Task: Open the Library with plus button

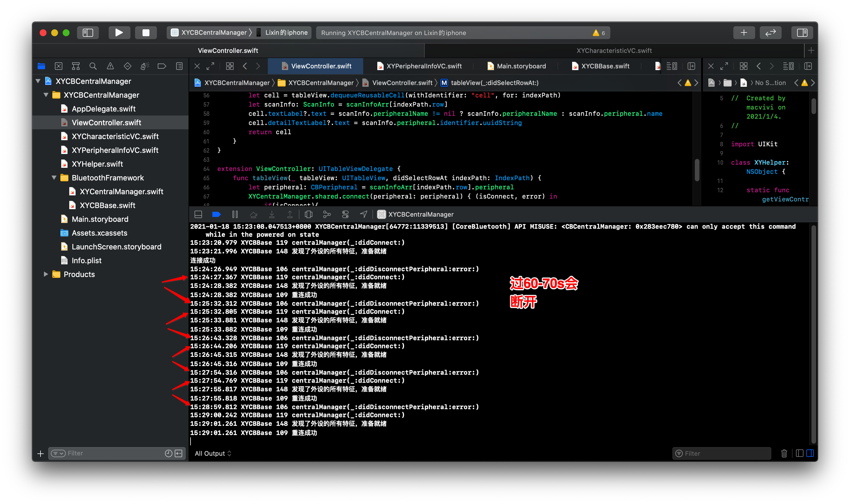Action: (744, 32)
